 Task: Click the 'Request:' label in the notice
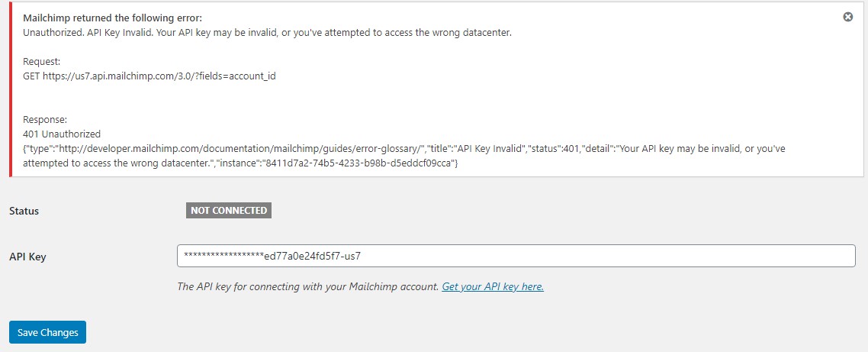(42, 62)
